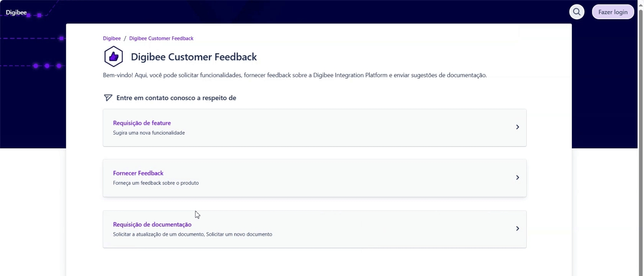644x276 pixels.
Task: Click the paper plane contact icon
Action: (x=108, y=98)
